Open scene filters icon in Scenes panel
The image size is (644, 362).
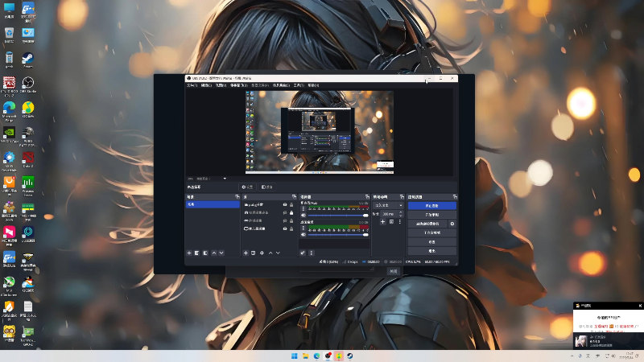205,253
